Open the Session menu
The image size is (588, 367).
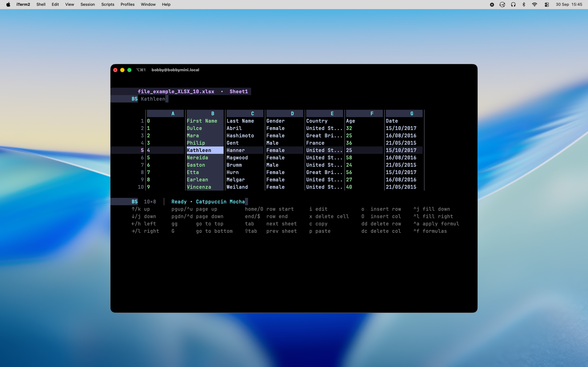point(87,5)
